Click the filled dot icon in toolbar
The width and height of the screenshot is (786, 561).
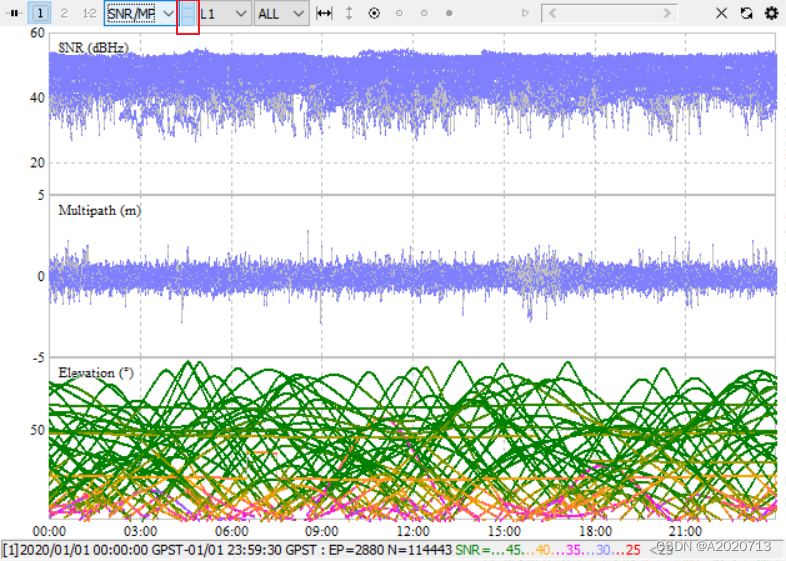pyautogui.click(x=449, y=14)
